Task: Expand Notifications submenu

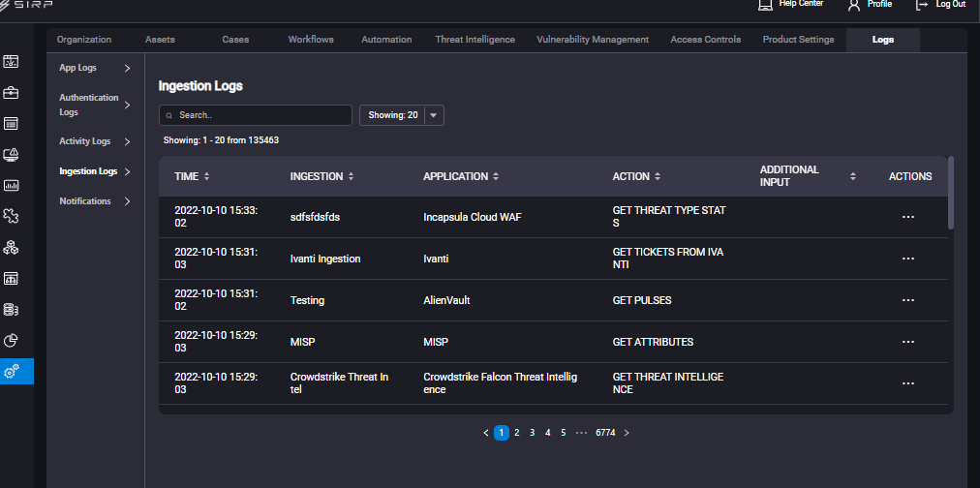Action: tap(127, 201)
